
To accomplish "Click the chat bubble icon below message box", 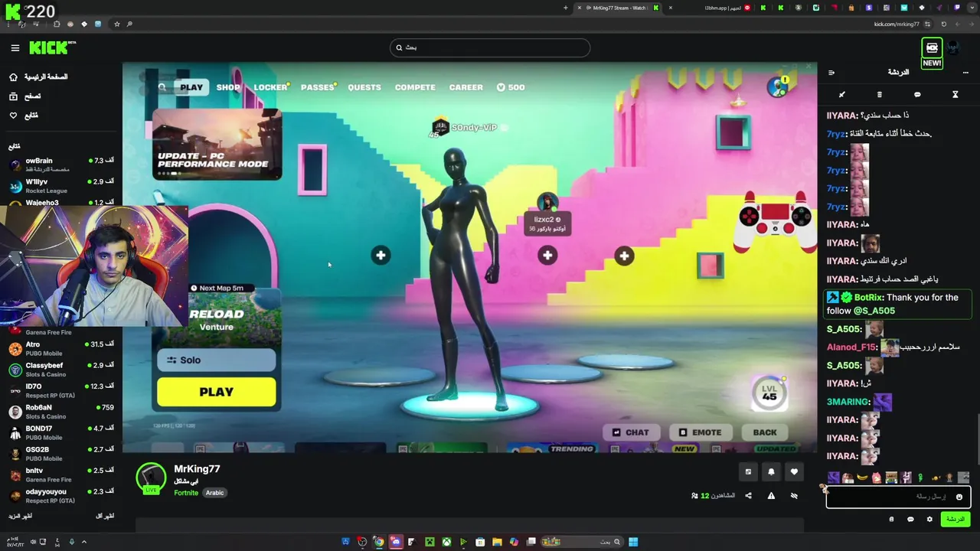I will click(910, 519).
